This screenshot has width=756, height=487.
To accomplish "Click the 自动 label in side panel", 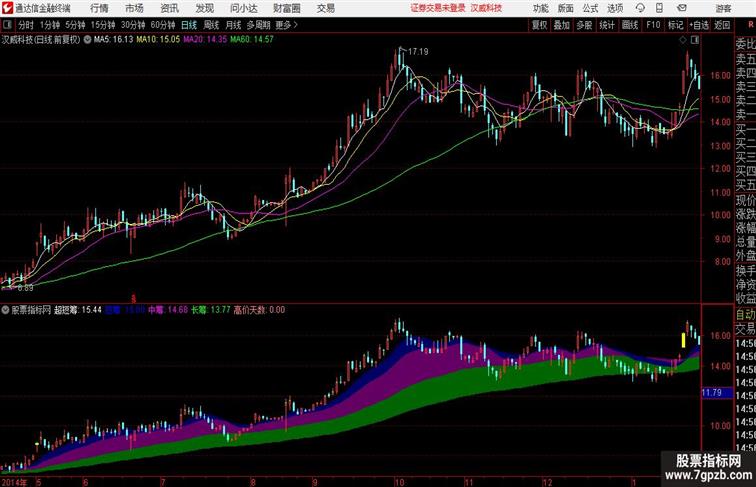I will point(745,314).
